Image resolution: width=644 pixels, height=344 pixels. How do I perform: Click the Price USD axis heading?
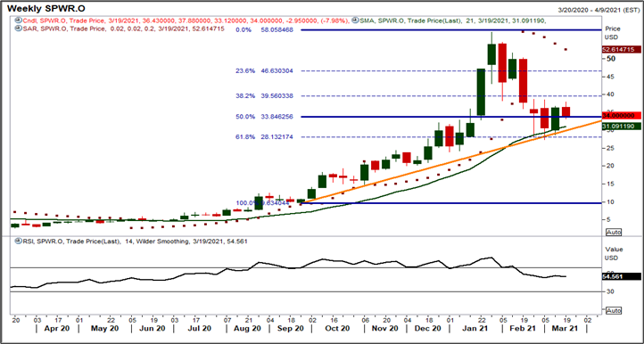pos(613,33)
